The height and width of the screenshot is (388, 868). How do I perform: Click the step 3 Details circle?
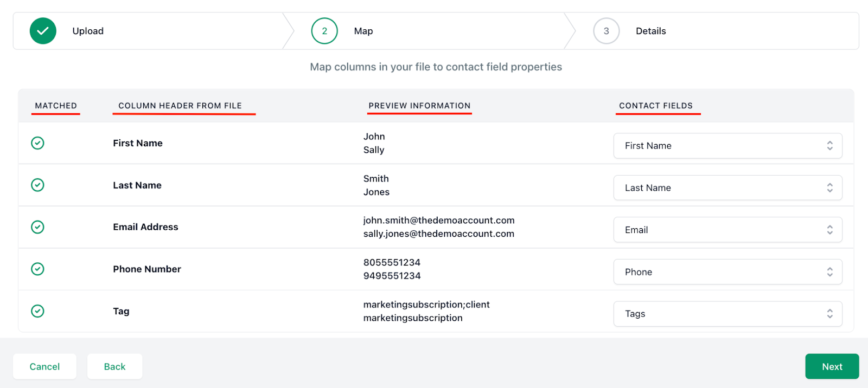[606, 31]
